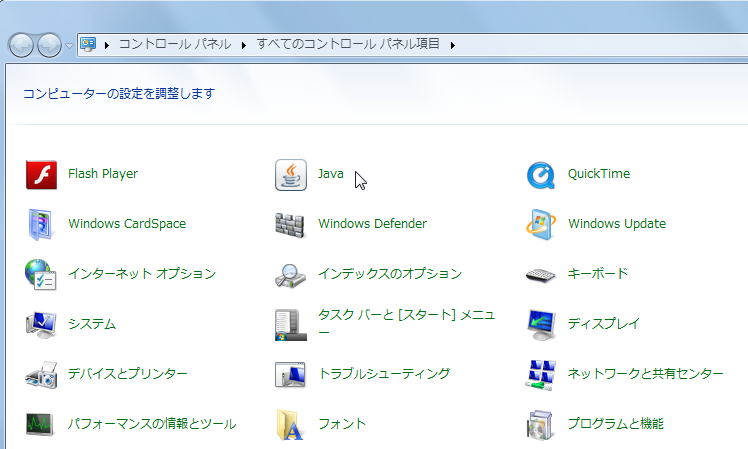Click the トラブルシューティング link

[x=384, y=374]
